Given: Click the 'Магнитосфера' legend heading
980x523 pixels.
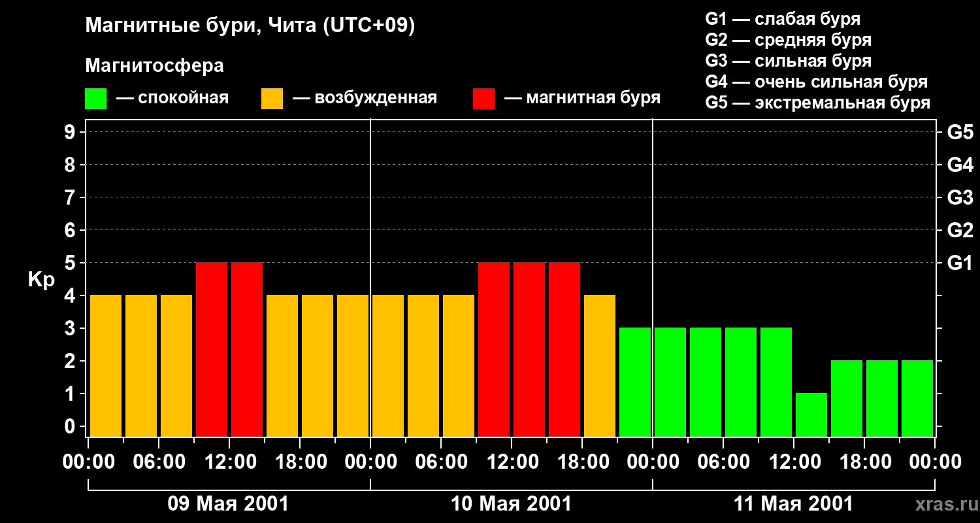Looking at the screenshot, I should tap(155, 65).
